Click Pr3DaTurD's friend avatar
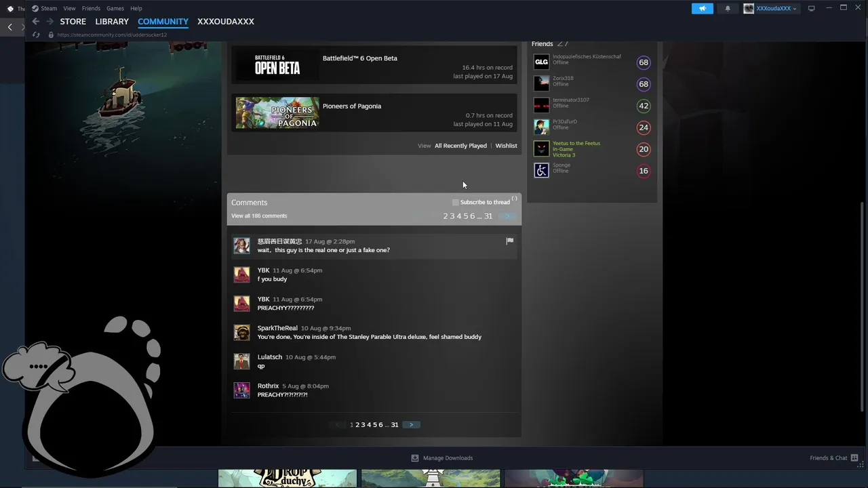 coord(541,127)
